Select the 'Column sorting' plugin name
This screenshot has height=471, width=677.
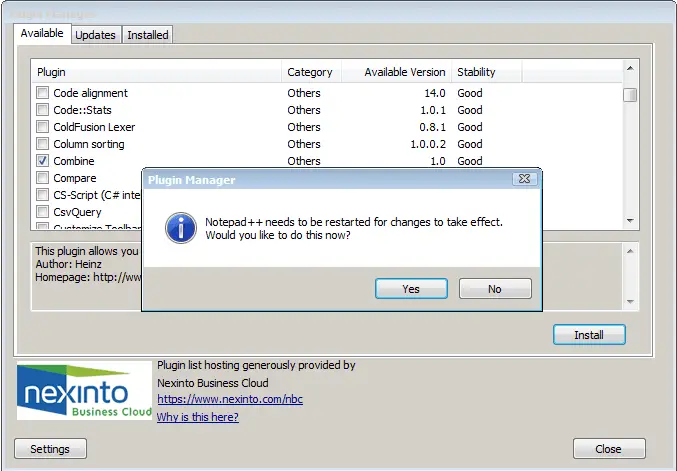click(89, 144)
